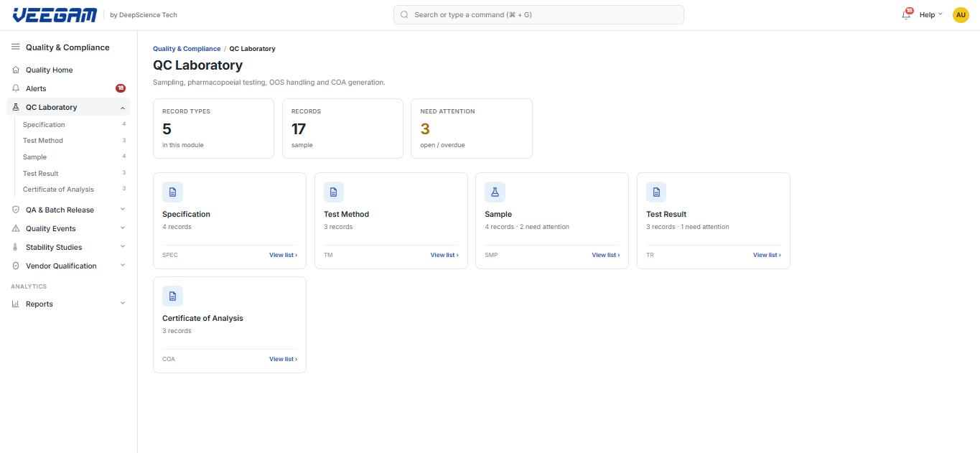Click View list on Sample card
Screen dimensions: 980x453
pyautogui.click(x=606, y=255)
